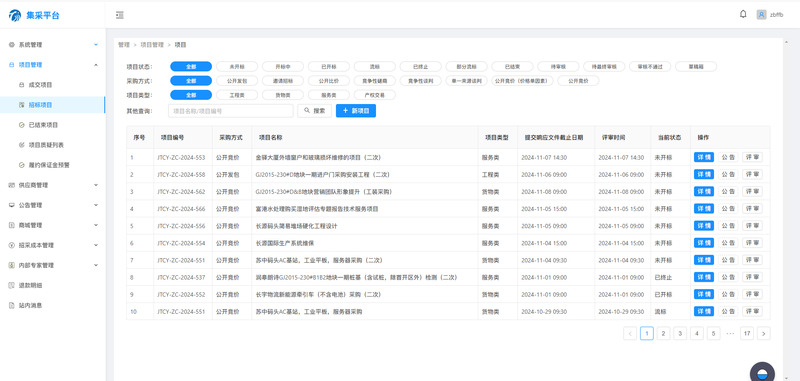This screenshot has height=381, width=800.
Task: Expand the 内部专家管理 menu chevron
Action: coord(96,265)
